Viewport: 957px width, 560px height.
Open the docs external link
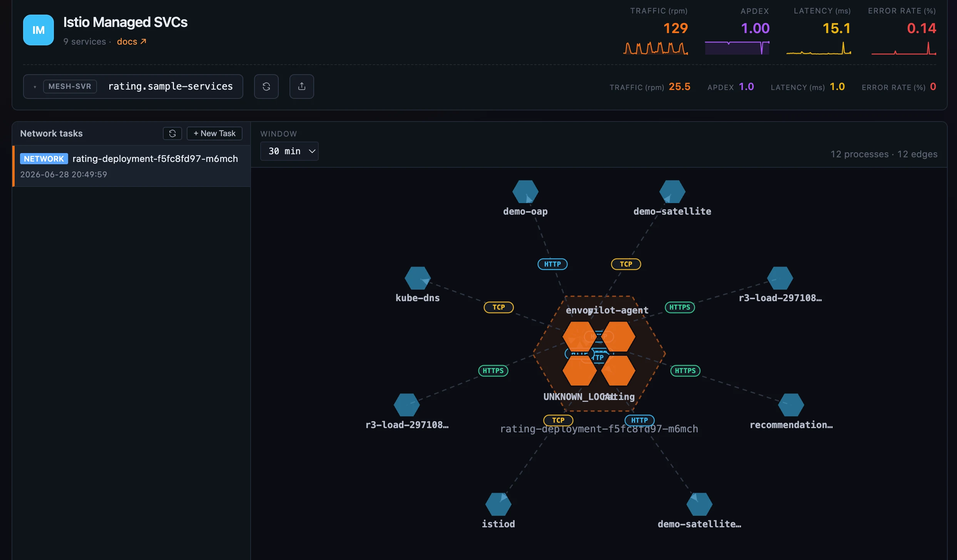132,42
